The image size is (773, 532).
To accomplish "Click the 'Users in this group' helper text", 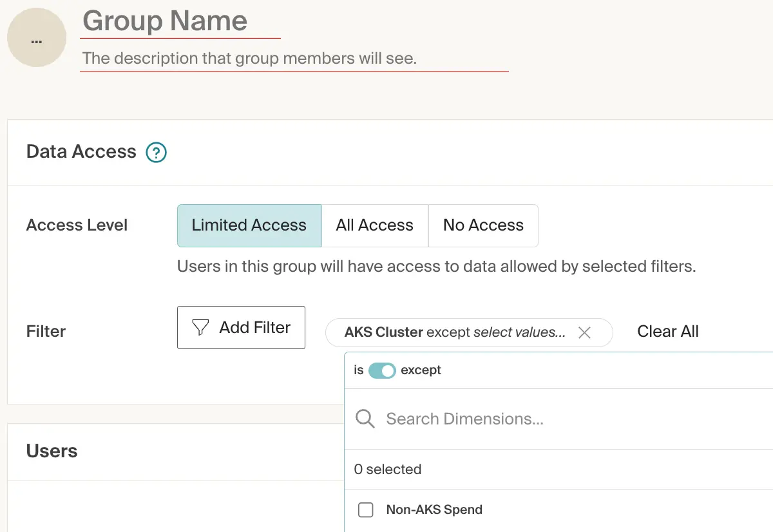I will 437,266.
